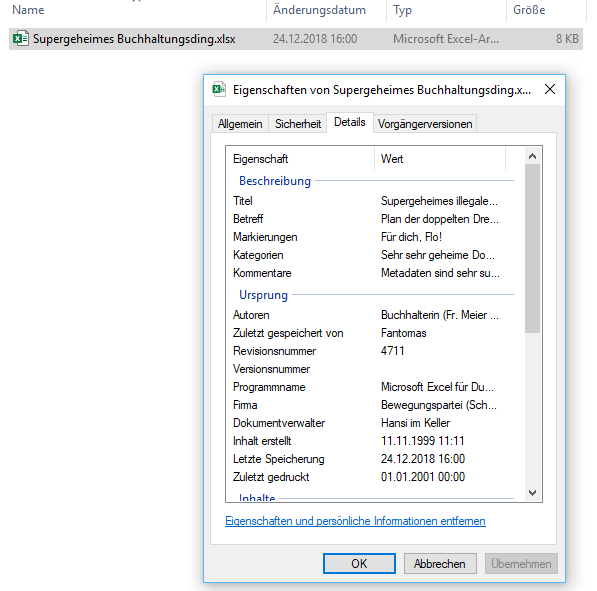Viewport: 597px width, 591px height.
Task: Open the Sicherheit tab
Action: [x=298, y=124]
